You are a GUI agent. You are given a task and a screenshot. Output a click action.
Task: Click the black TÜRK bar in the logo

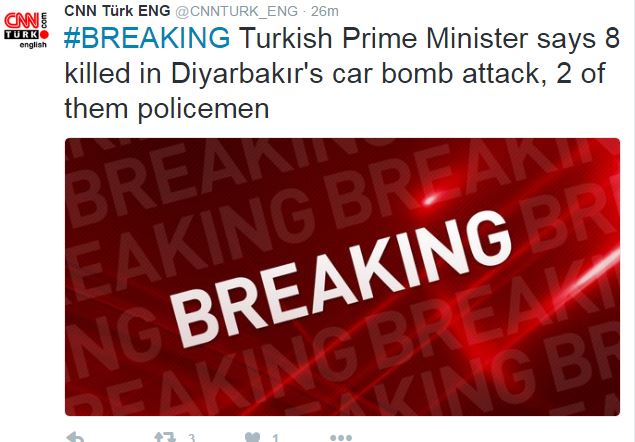22,34
